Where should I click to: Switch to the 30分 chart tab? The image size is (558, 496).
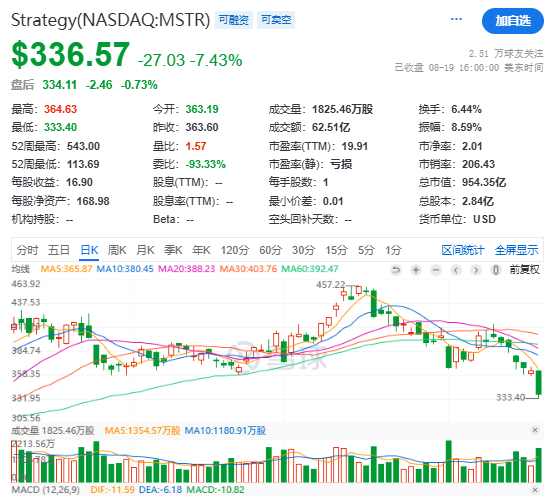coord(304,250)
